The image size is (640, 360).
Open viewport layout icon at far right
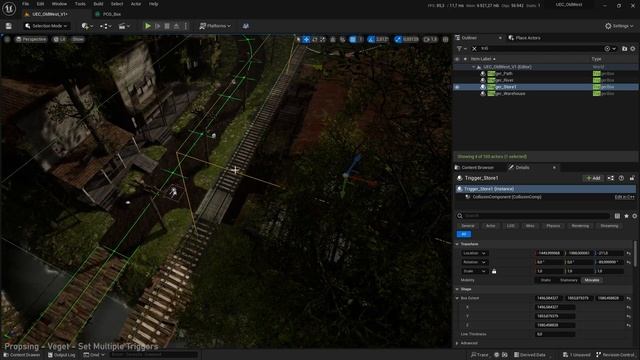click(x=446, y=39)
